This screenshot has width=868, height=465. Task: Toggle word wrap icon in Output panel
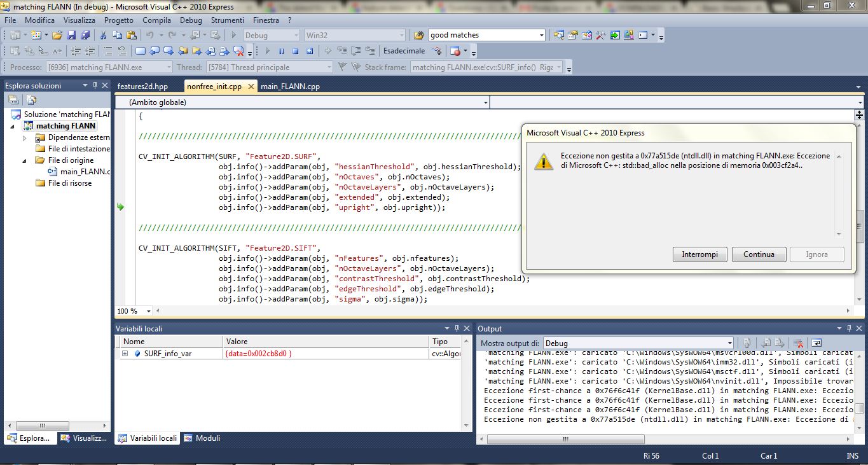(x=816, y=343)
